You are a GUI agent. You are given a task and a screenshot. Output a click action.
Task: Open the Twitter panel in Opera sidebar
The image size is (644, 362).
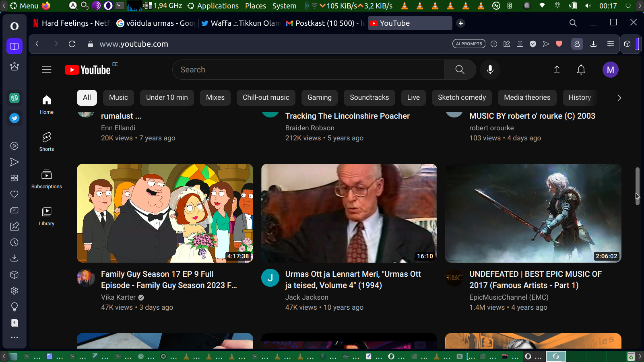pos(14,118)
